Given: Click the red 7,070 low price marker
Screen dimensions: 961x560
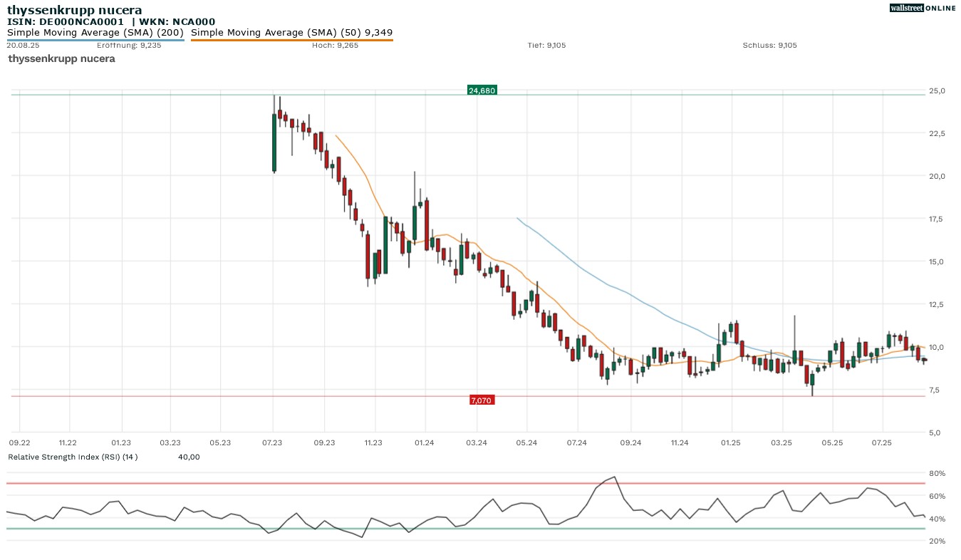Looking at the screenshot, I should (482, 400).
